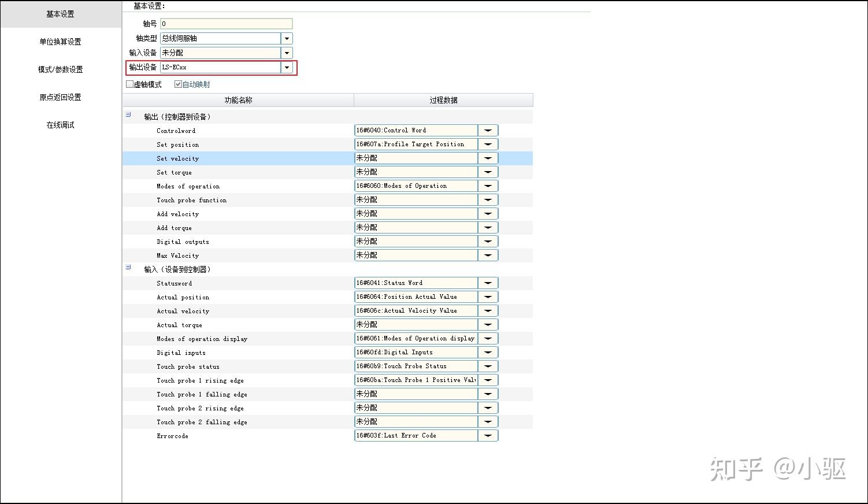Click the 16#60fd:Digital Inputs value

416,353
